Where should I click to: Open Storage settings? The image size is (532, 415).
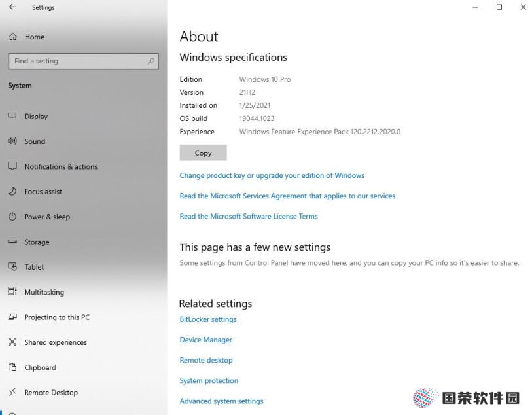37,242
